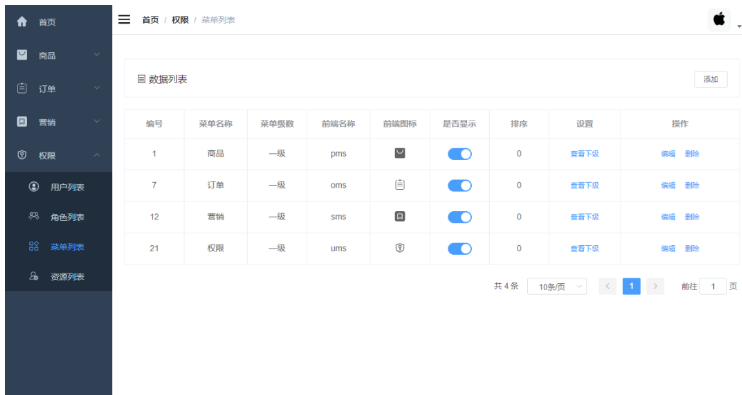Viewport: 742px width, 395px height.
Task: Click the 订单 clipboard sidebar icon
Action: click(22, 88)
